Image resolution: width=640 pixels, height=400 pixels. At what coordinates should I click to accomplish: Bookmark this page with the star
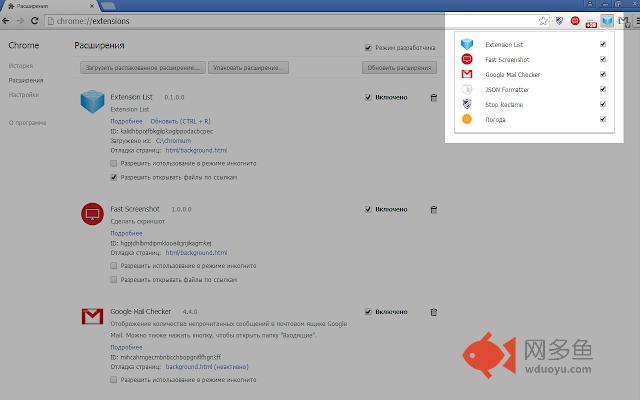(x=543, y=21)
